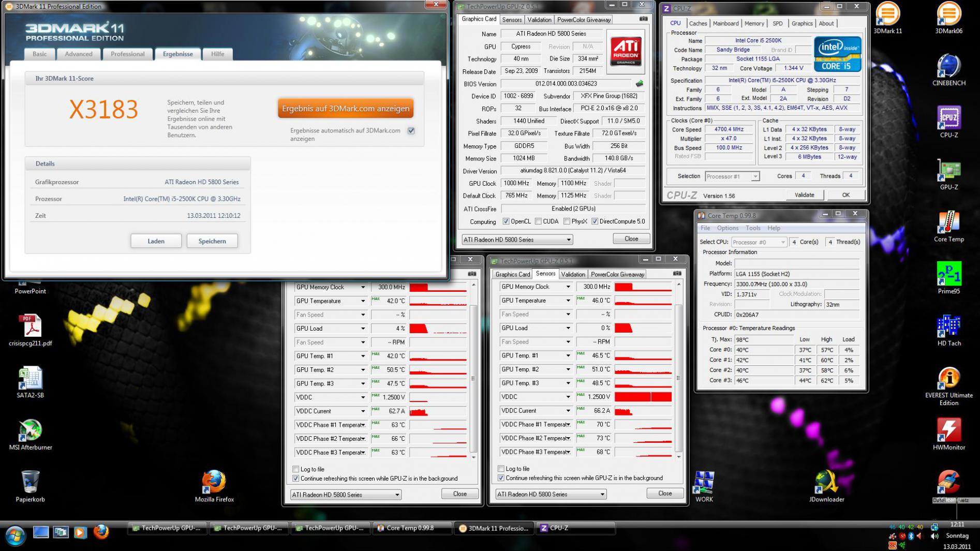Launch the CINEBENCH desktop icon
980x551 pixels.
948,70
